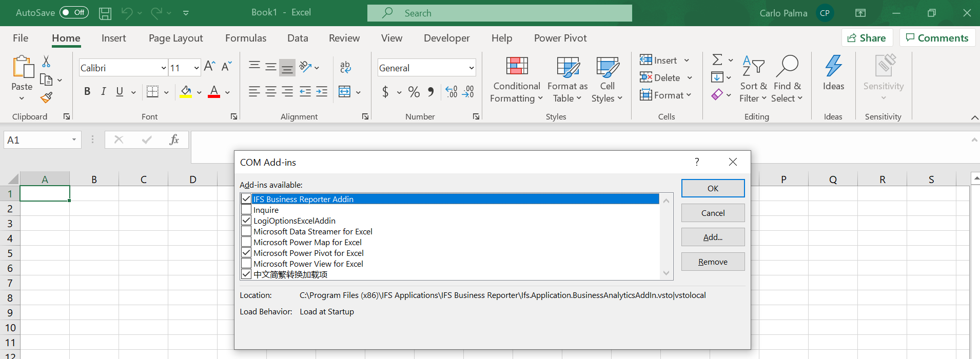The image size is (980, 359).
Task: Click the Remove button
Action: [x=713, y=262]
